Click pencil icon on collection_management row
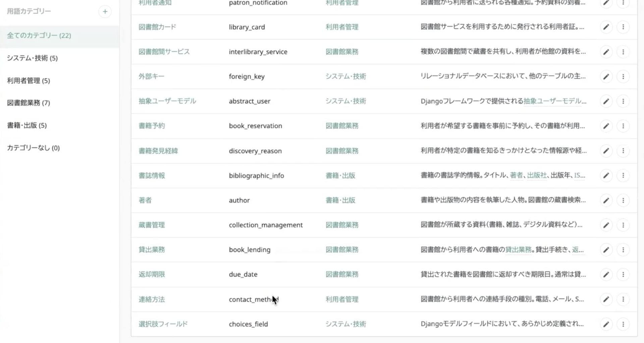This screenshot has width=644, height=343. (606, 225)
